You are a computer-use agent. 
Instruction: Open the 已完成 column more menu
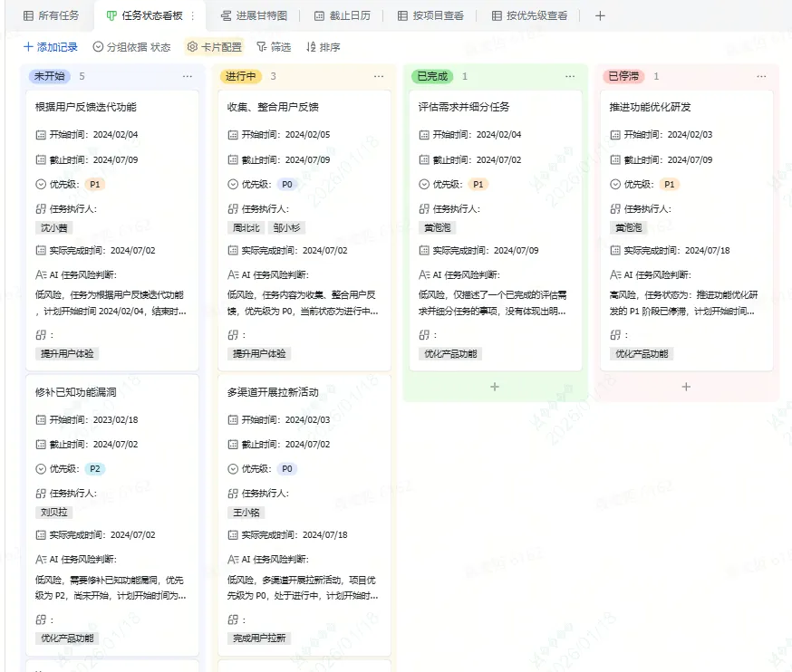570,76
